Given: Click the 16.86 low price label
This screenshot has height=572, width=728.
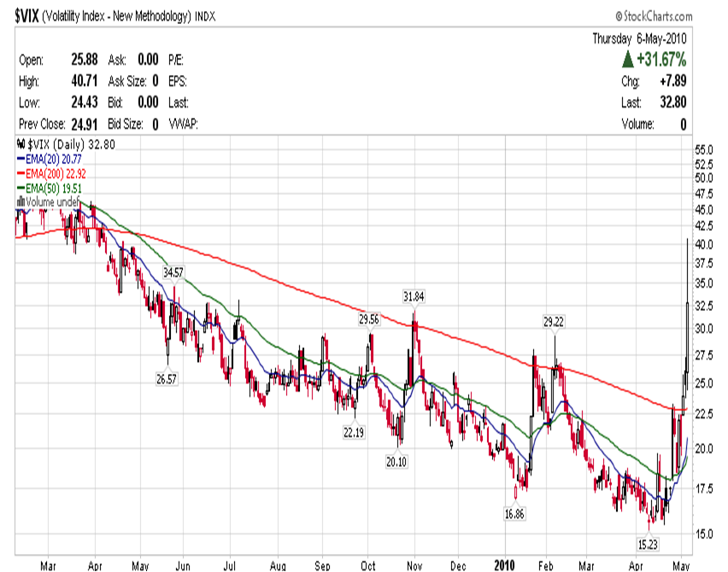Looking at the screenshot, I should coord(514,514).
